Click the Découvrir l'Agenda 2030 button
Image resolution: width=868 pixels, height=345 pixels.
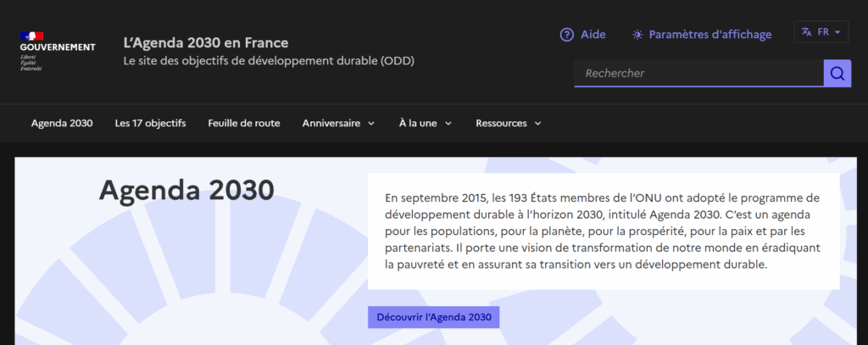pos(434,317)
